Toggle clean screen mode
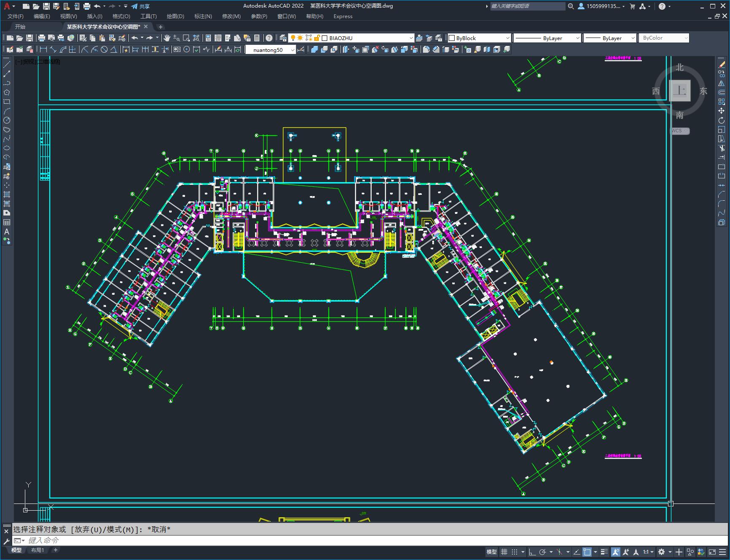 point(712,552)
